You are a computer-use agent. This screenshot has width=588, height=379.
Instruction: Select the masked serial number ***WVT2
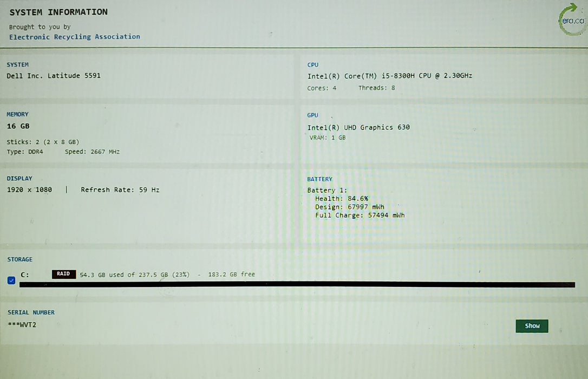click(x=22, y=325)
